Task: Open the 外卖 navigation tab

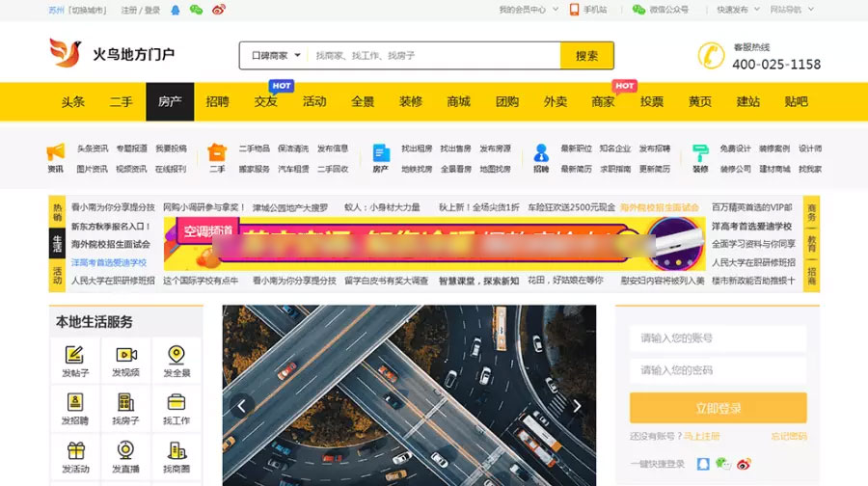Action: (x=556, y=102)
